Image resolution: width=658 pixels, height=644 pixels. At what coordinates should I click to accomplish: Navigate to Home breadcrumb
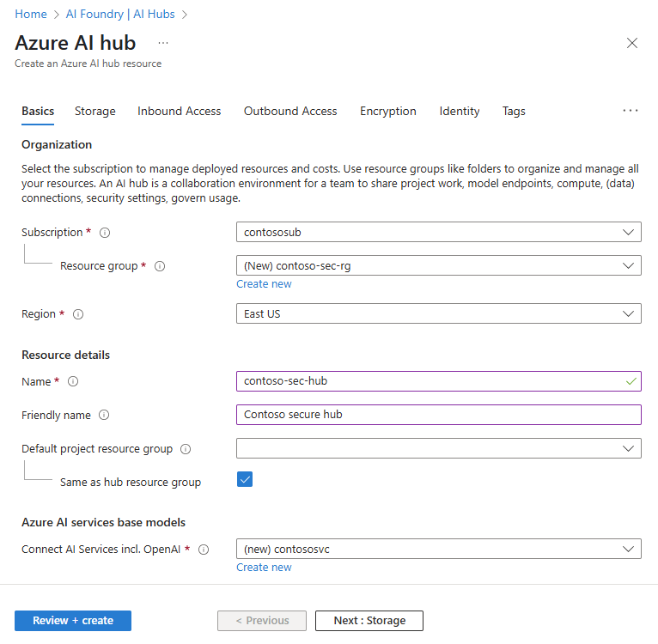click(31, 15)
